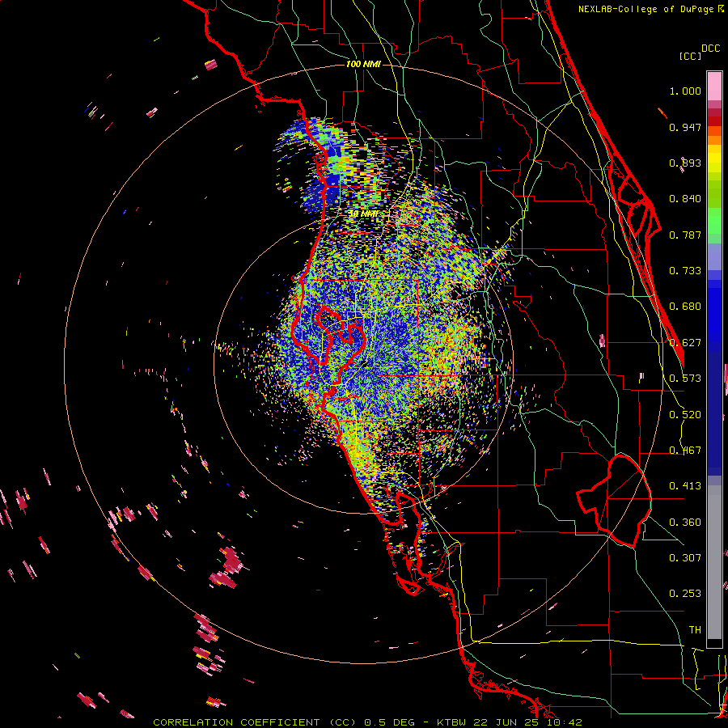
Task: Click the 0.627 scale value
Action: [x=685, y=343]
